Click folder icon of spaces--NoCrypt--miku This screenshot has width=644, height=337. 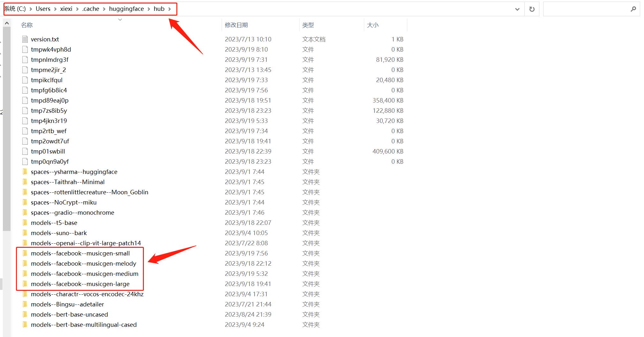coord(25,202)
